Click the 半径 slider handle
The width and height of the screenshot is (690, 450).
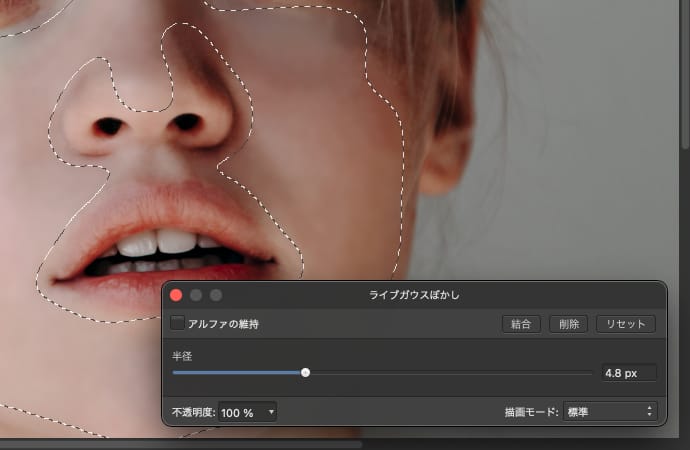pyautogui.click(x=306, y=372)
